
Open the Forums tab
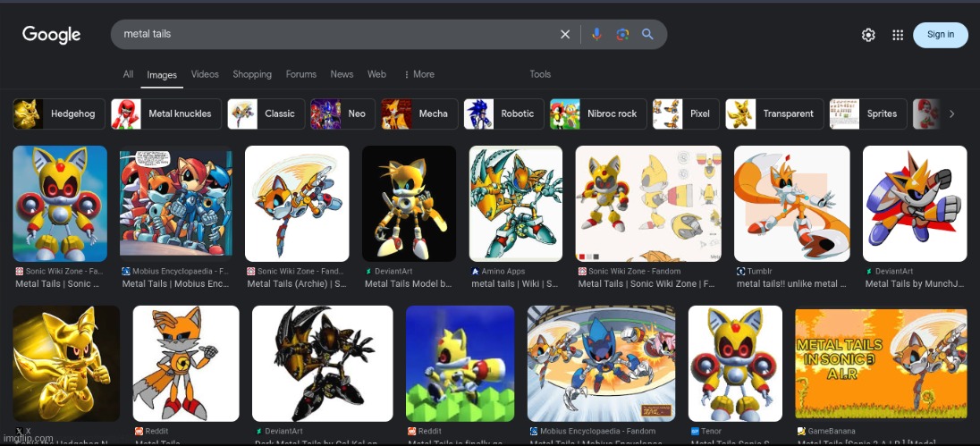pos(301,74)
